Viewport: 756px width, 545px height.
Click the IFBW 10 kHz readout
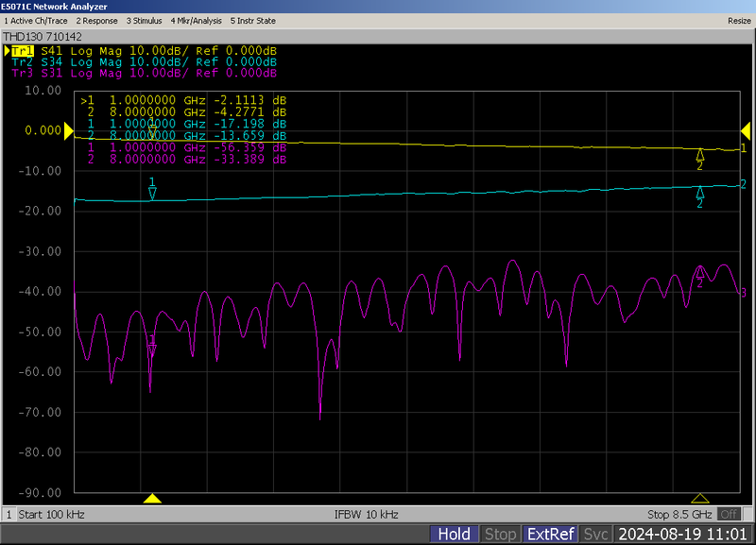(367, 515)
